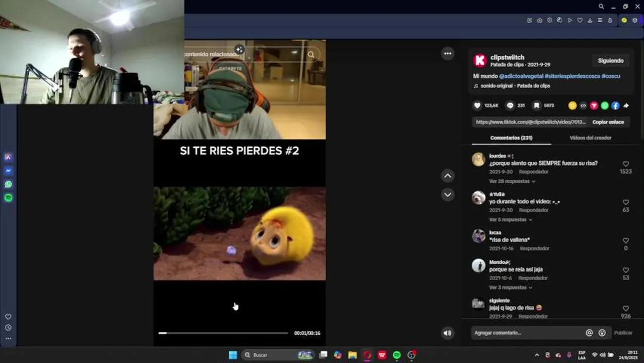This screenshot has width=644, height=363.
Task: Seek the video using the progress bar
Action: (223, 333)
